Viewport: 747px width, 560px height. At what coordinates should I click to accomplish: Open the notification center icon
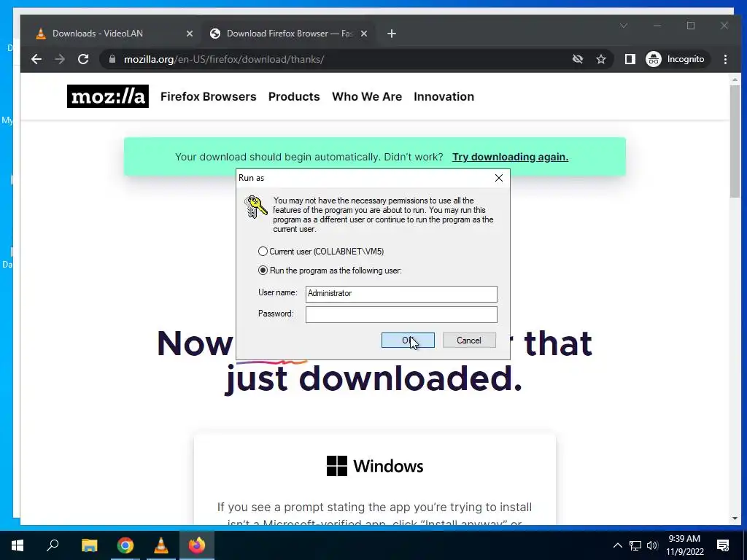(x=723, y=545)
